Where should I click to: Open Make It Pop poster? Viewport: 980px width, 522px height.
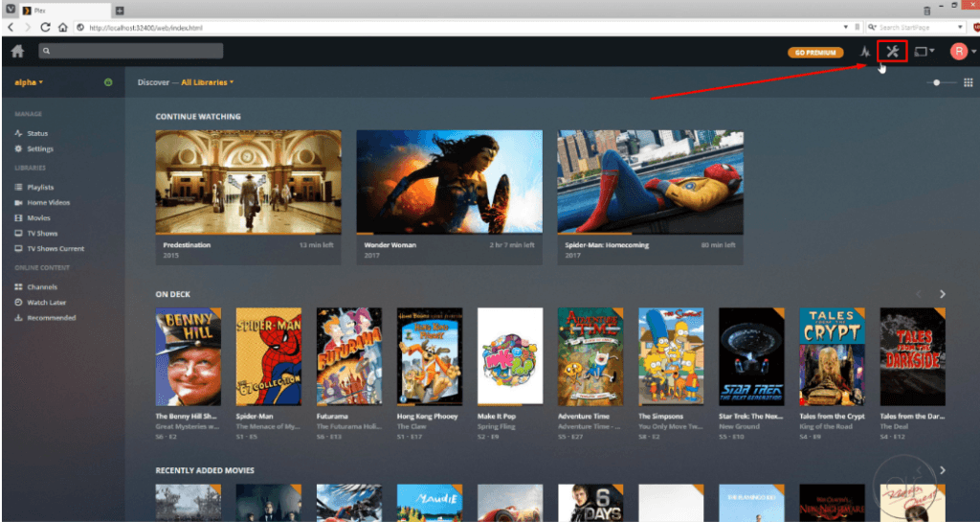(511, 356)
